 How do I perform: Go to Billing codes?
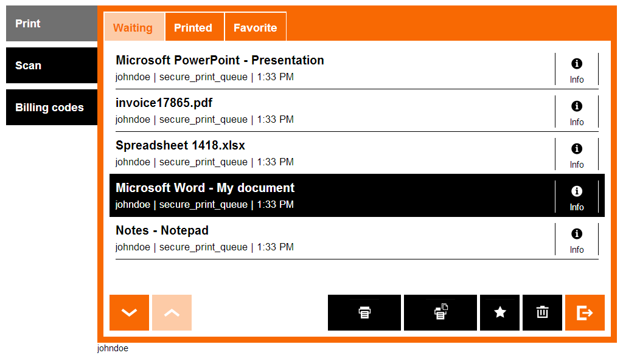(51, 108)
